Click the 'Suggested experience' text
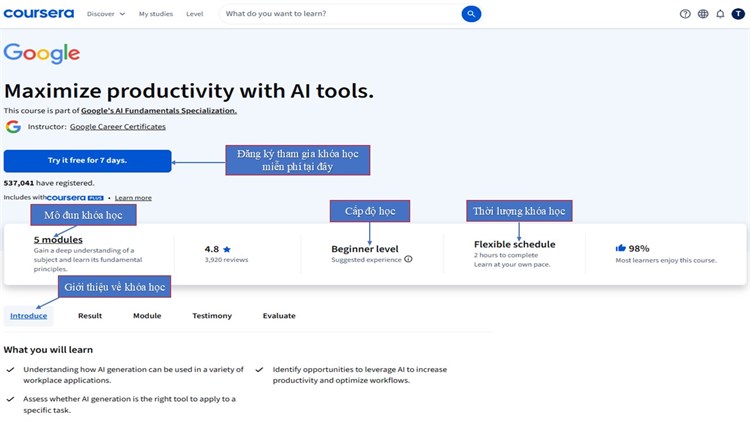 pyautogui.click(x=366, y=259)
